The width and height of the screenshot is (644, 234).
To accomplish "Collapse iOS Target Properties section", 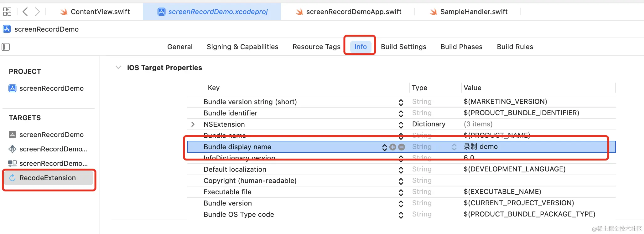I will point(118,68).
